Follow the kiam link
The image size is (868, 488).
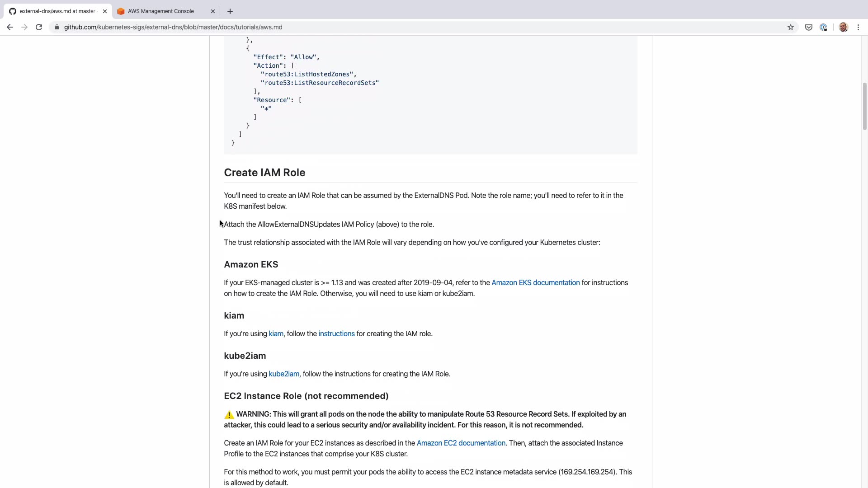click(276, 334)
